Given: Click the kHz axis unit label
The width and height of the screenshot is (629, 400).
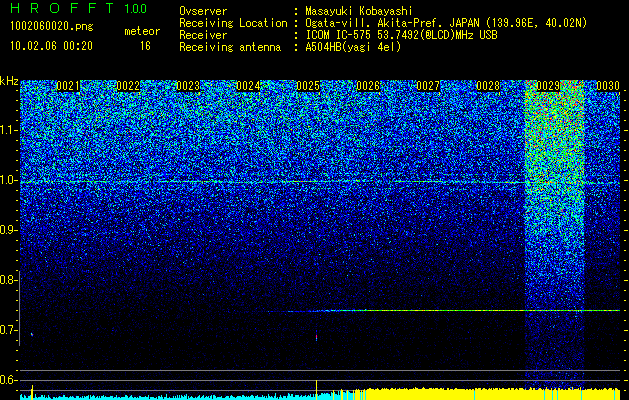Looking at the screenshot, I should (9, 81).
